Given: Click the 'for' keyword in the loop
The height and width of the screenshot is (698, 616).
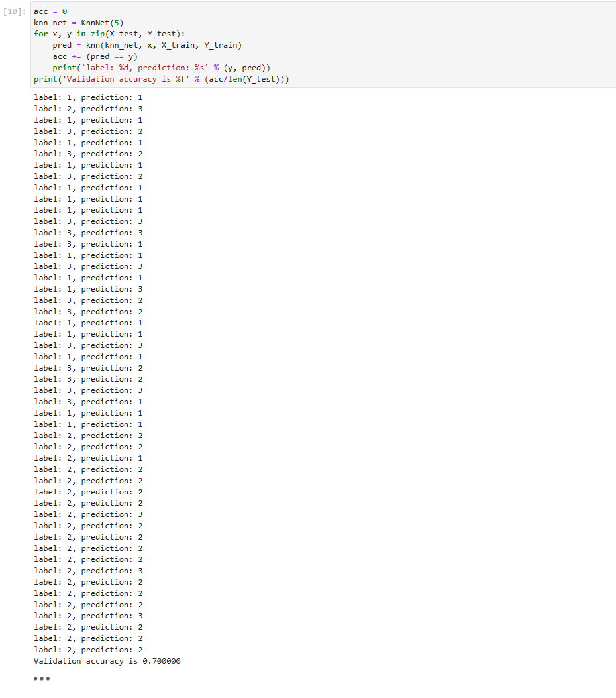Looking at the screenshot, I should click(40, 34).
